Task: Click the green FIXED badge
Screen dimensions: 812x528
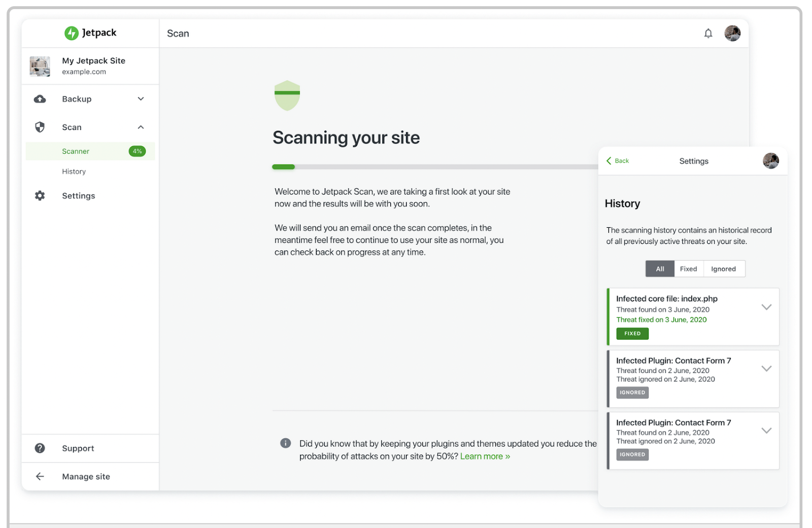Action: click(632, 334)
